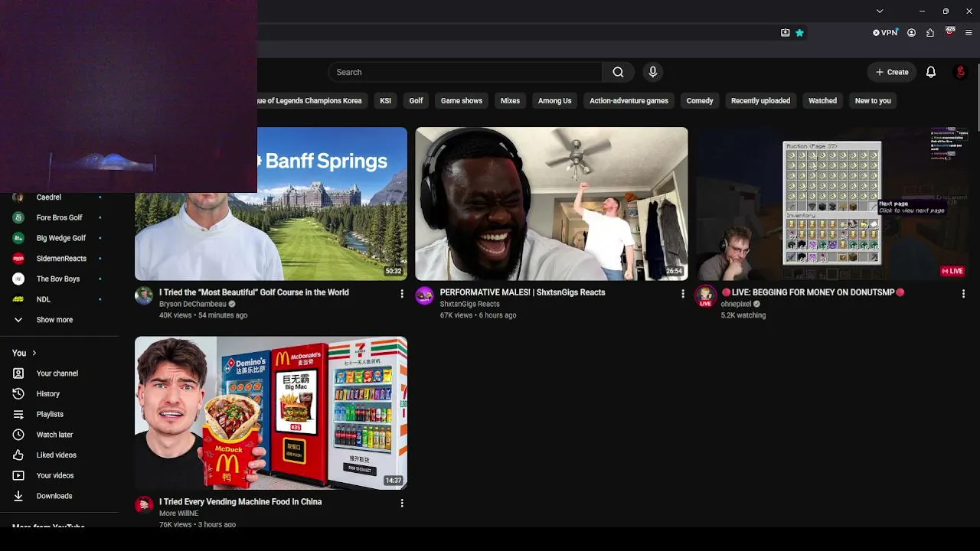Screen dimensions: 980x551
Task: Open the YouTube notifications bell
Action: pyautogui.click(x=931, y=72)
